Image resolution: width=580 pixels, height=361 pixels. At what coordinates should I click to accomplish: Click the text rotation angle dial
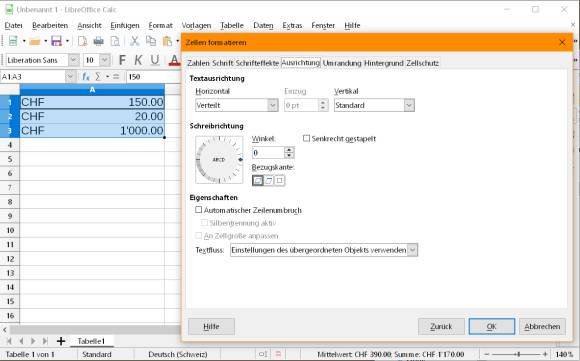click(219, 160)
